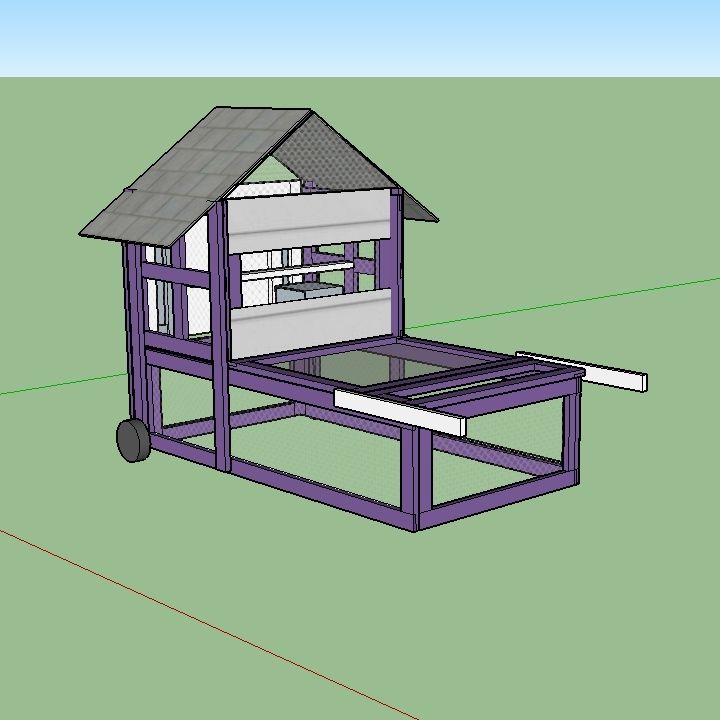Click the near white handle bar

click(400, 411)
